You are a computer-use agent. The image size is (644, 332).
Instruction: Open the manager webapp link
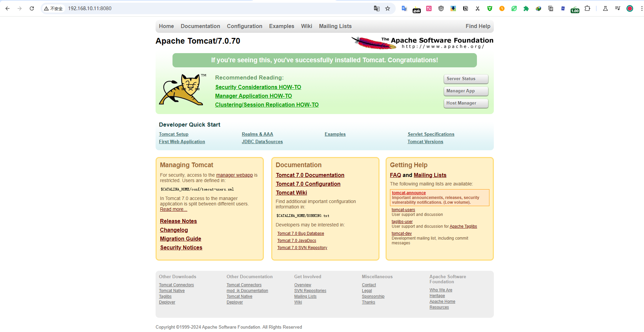[234, 175]
